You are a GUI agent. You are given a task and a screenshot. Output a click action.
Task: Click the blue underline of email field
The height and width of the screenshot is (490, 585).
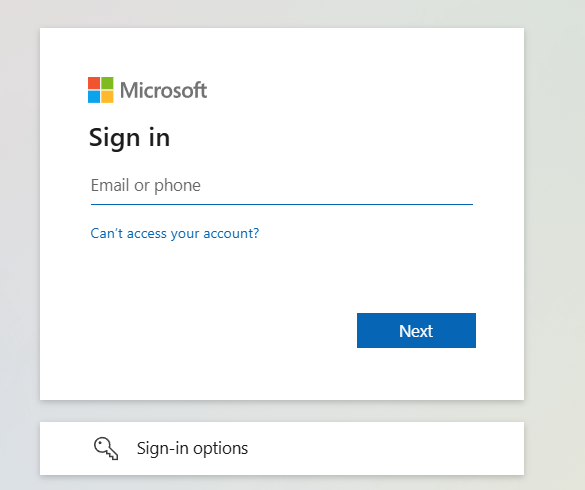click(282, 204)
